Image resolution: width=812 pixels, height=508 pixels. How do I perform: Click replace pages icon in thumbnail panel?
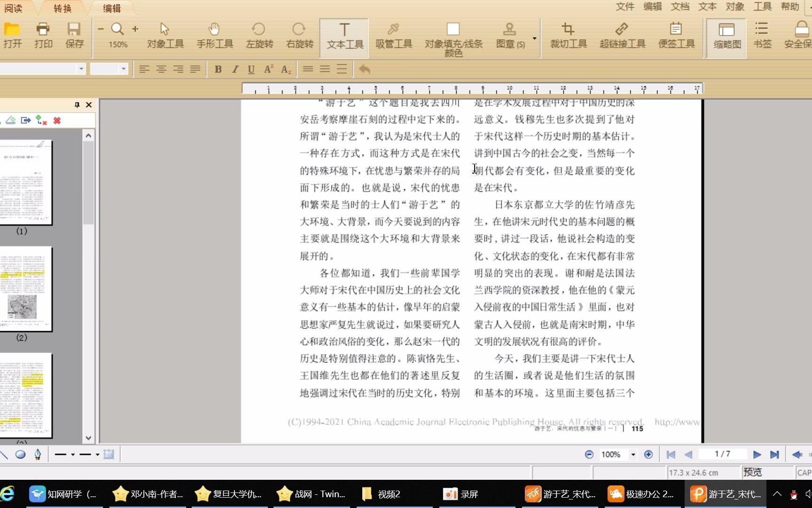click(41, 120)
